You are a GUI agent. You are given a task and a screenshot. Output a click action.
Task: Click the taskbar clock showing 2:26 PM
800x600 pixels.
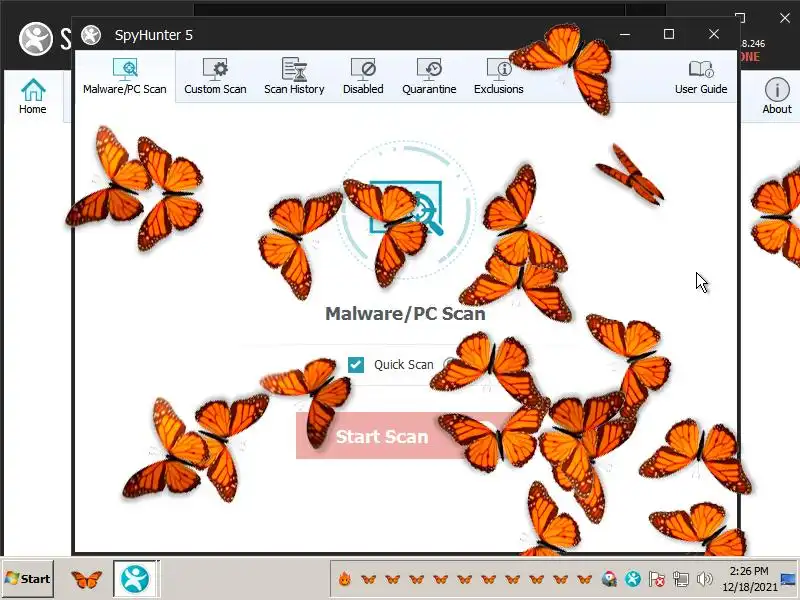coord(749,579)
